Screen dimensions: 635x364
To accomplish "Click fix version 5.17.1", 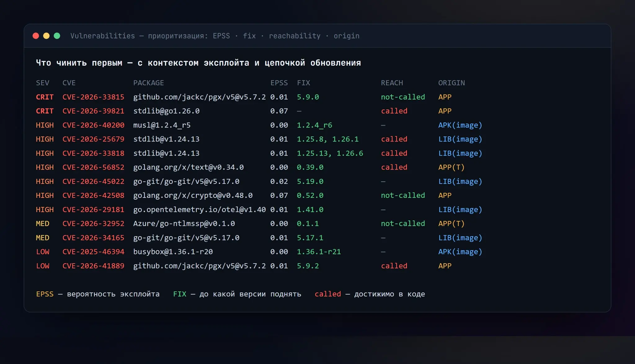I will [310, 238].
